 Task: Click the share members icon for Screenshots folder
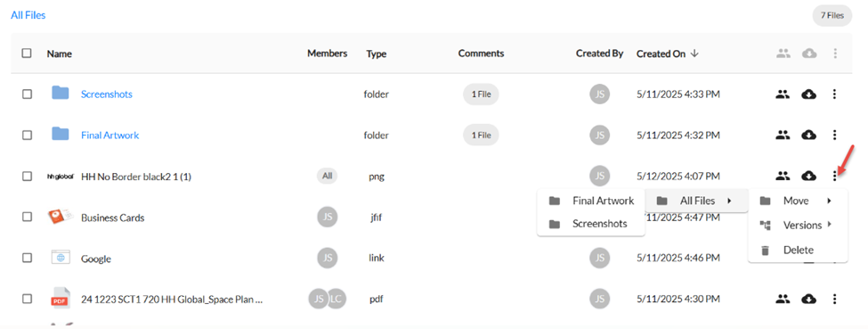click(782, 95)
